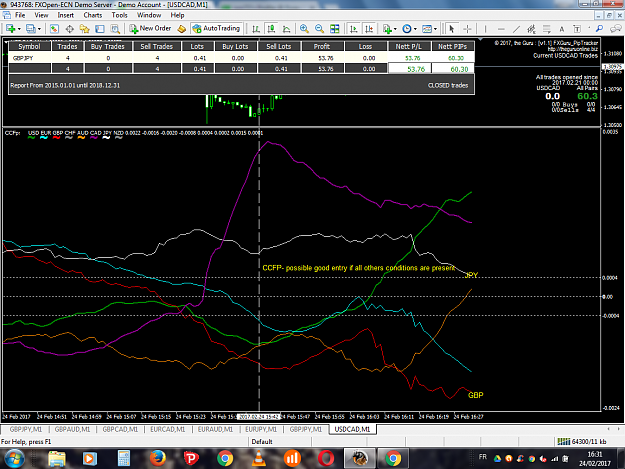Select the Crosshair tool

(467, 29)
